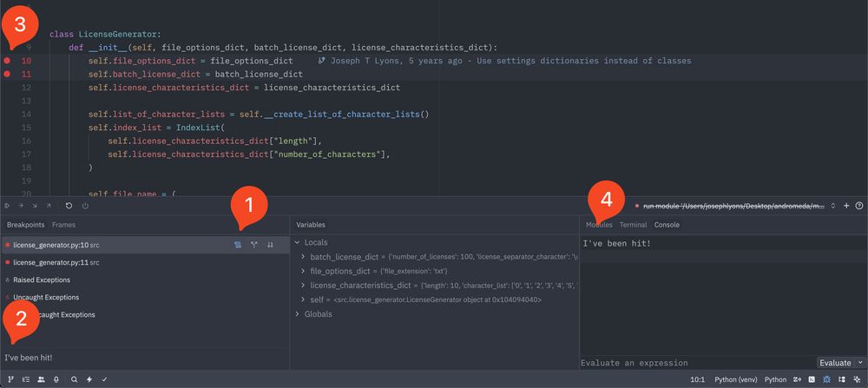Expand the license_characteristics_dict variable
Viewport: 868px width, 388px height.
pyautogui.click(x=303, y=286)
